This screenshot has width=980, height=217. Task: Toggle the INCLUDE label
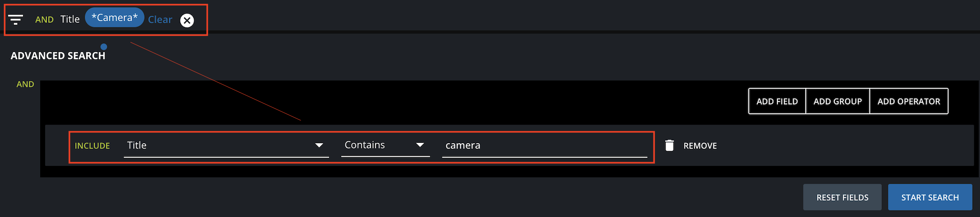click(92, 146)
